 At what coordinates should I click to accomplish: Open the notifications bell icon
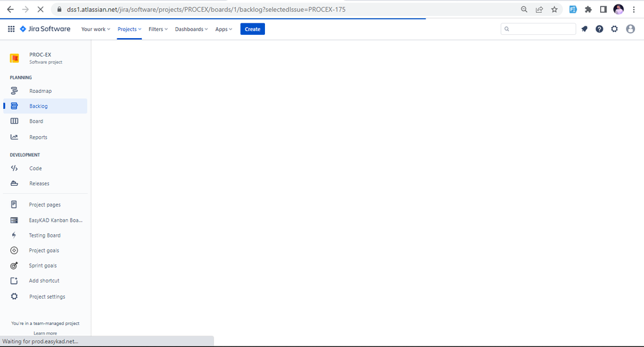pos(584,29)
